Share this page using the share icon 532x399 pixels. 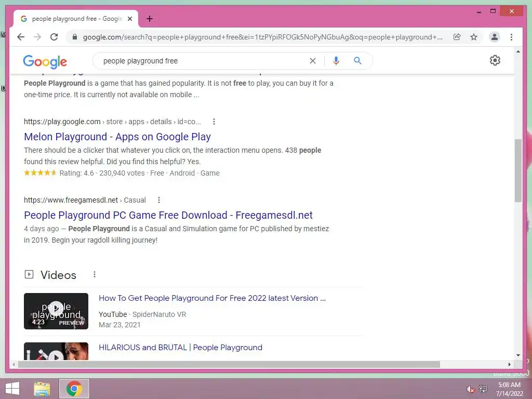pyautogui.click(x=457, y=37)
